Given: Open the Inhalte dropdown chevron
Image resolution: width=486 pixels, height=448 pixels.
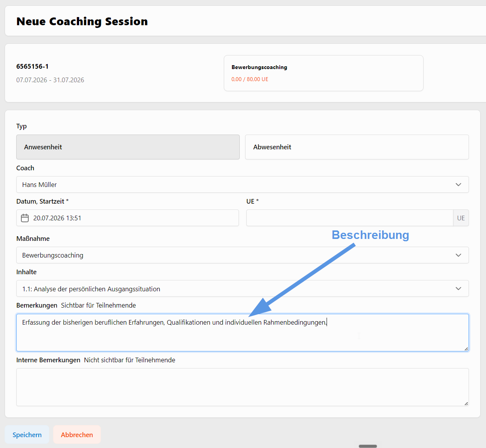Looking at the screenshot, I should [458, 289].
